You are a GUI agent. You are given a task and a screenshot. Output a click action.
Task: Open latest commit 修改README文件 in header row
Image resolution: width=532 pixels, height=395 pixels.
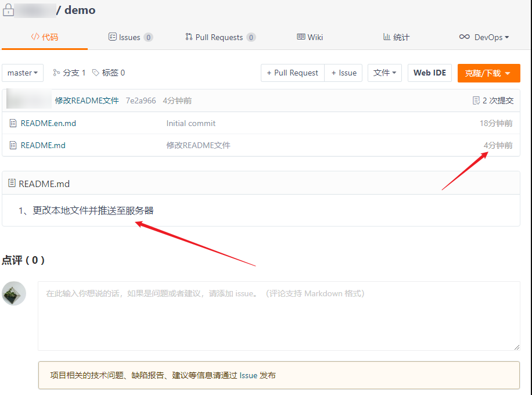[87, 100]
